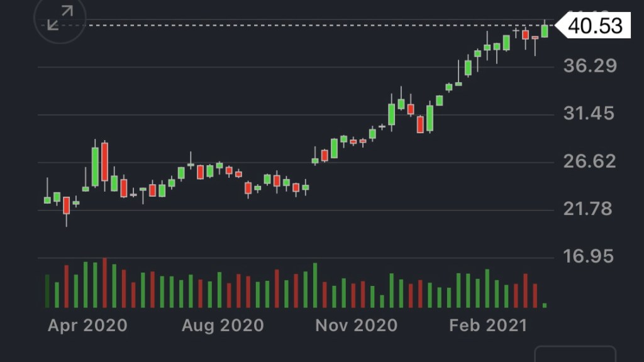The width and height of the screenshot is (644, 362).
Task: Select the Aug 2020 date label
Action: coord(222,326)
